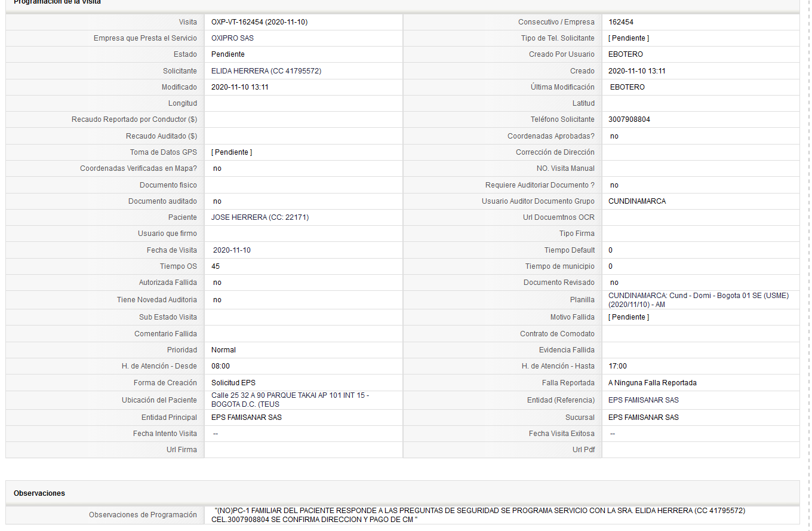Click the Recaudo Auditado ($) label
The image size is (812, 531).
pyautogui.click(x=161, y=136)
